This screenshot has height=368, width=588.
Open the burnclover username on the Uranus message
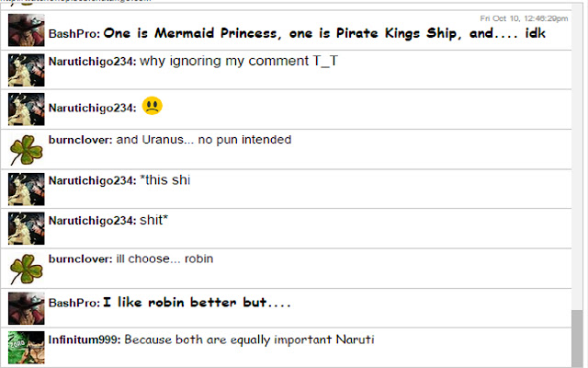point(80,140)
